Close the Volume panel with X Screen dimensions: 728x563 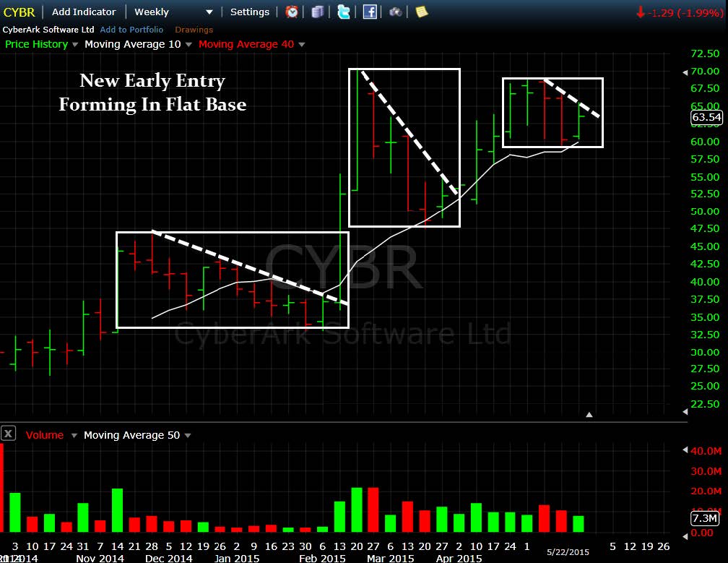pyautogui.click(x=8, y=434)
